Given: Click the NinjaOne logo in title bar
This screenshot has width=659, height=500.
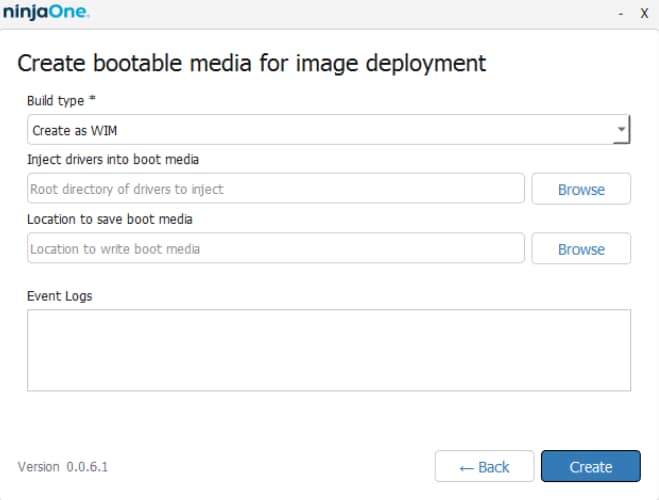Looking at the screenshot, I should tap(46, 13).
